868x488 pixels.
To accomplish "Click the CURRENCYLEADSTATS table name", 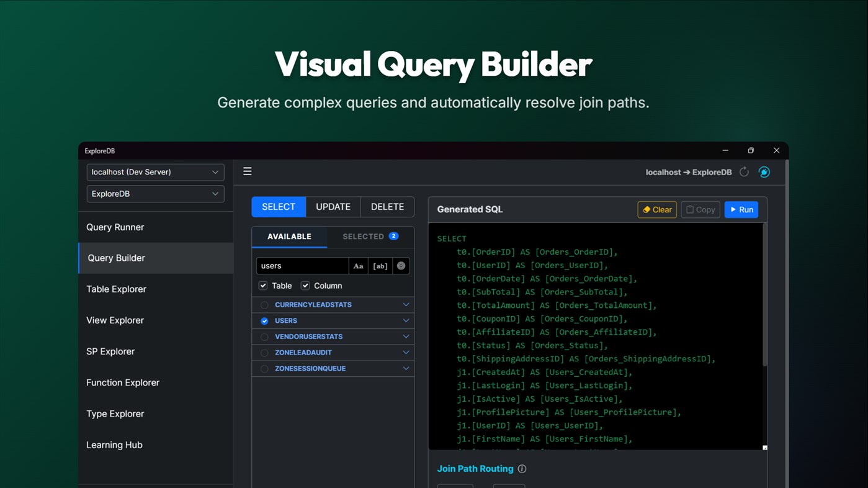I will [x=313, y=305].
